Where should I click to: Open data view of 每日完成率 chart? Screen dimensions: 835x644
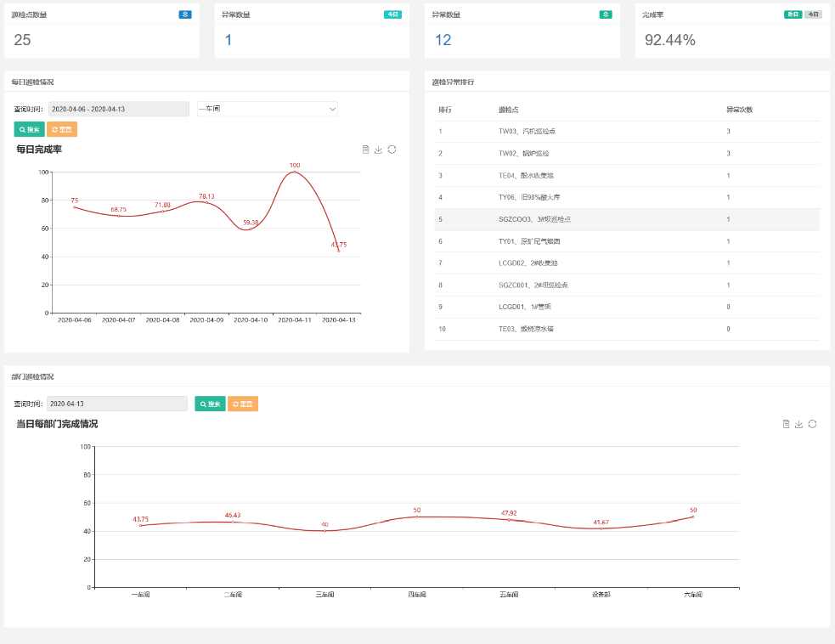pos(365,150)
